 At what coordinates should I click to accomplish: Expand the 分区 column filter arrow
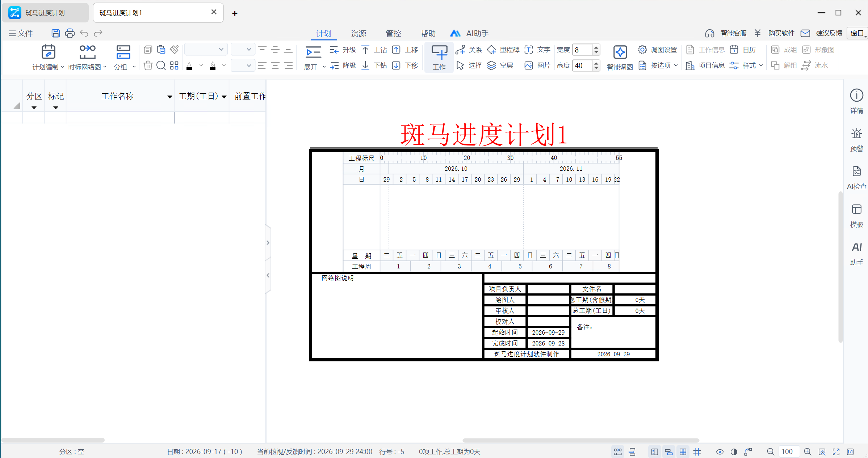(34, 108)
